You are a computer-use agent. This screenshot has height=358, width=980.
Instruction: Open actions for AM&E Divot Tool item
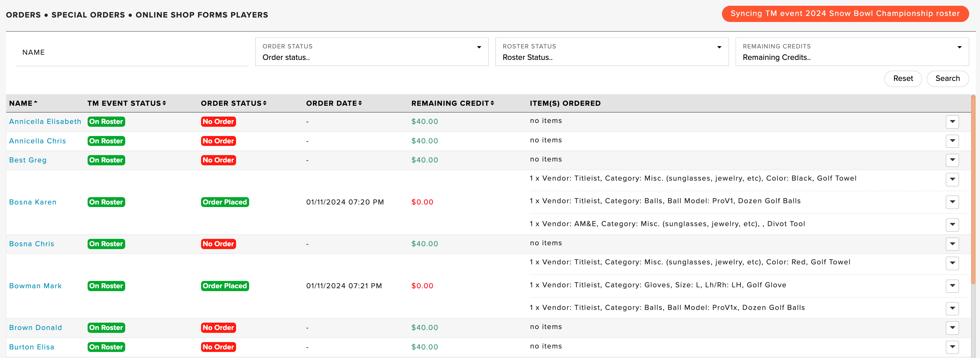pyautogui.click(x=952, y=225)
